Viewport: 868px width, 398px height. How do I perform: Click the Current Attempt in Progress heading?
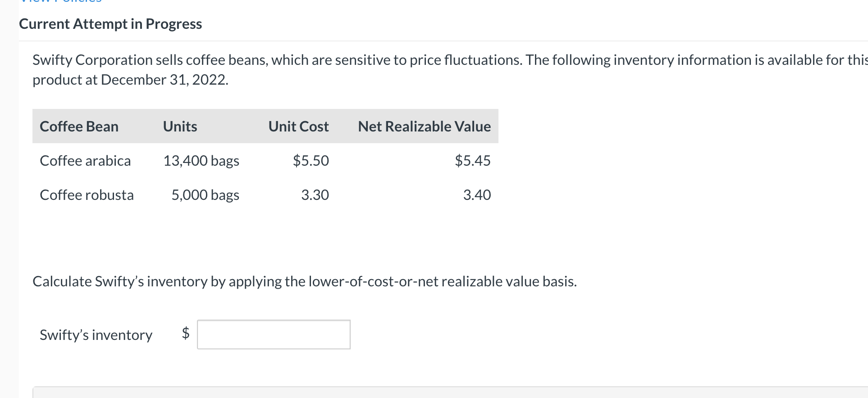(110, 24)
